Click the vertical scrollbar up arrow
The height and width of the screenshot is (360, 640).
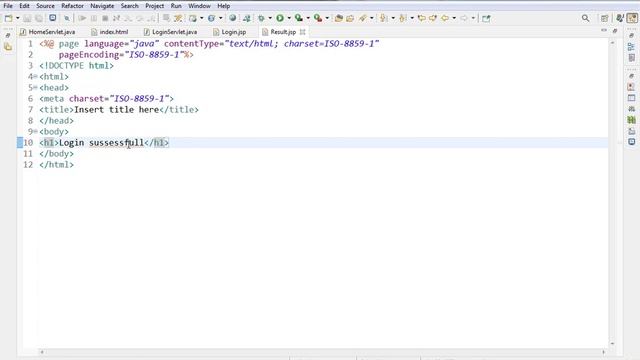(x=612, y=42)
